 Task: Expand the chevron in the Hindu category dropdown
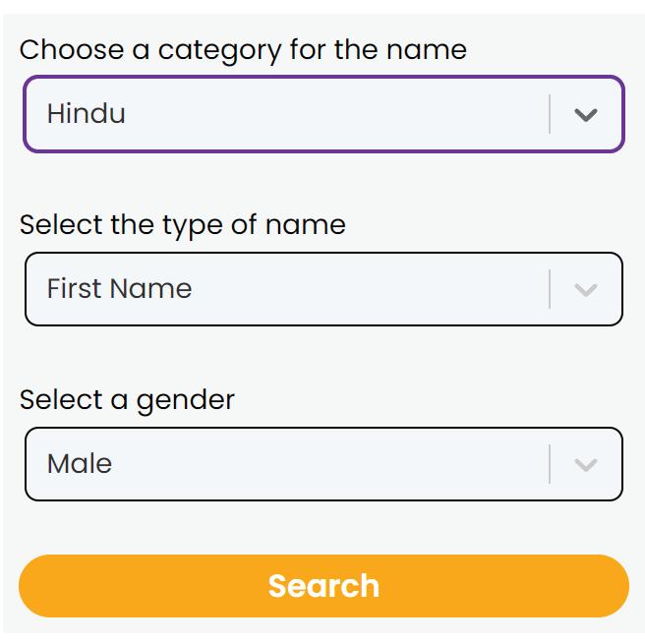click(586, 115)
